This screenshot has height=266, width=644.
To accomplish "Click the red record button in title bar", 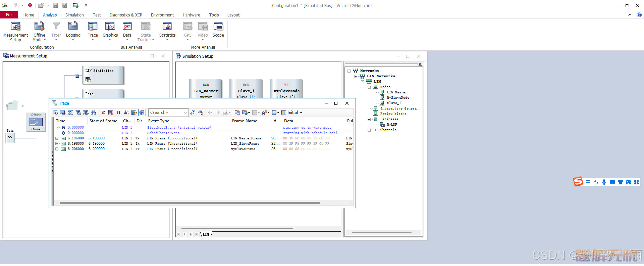I will pyautogui.click(x=30, y=5).
